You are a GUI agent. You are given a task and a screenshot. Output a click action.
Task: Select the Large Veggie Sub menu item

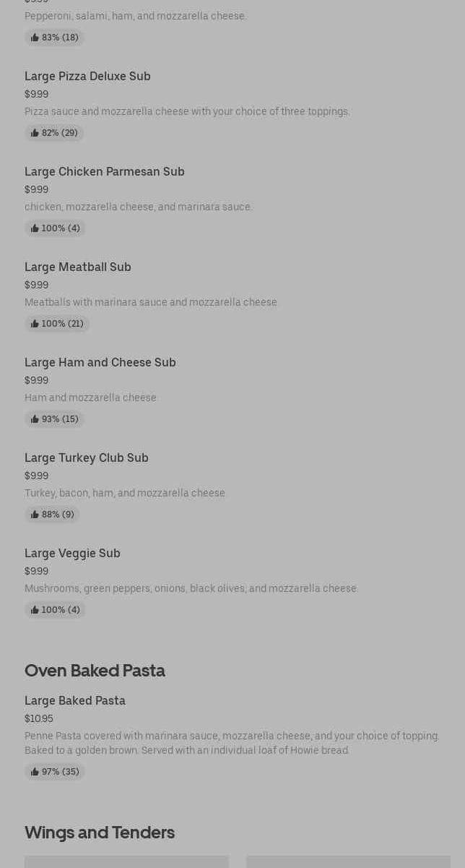[72, 553]
